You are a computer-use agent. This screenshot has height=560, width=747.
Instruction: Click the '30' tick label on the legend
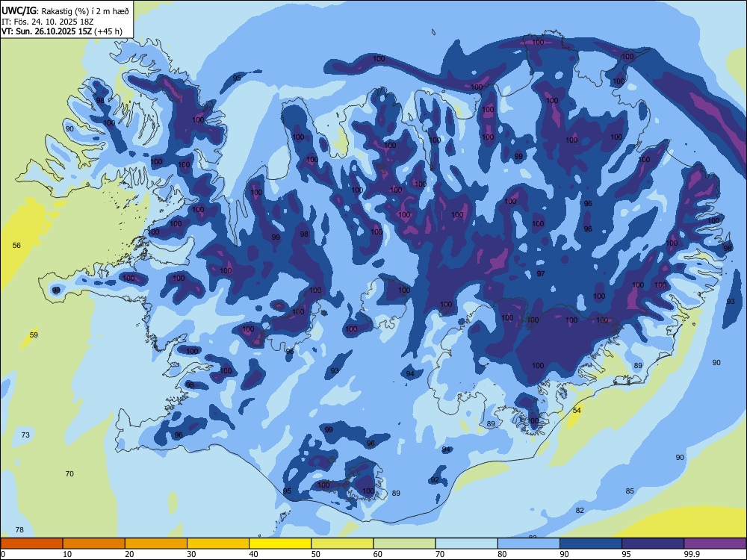[x=191, y=554]
